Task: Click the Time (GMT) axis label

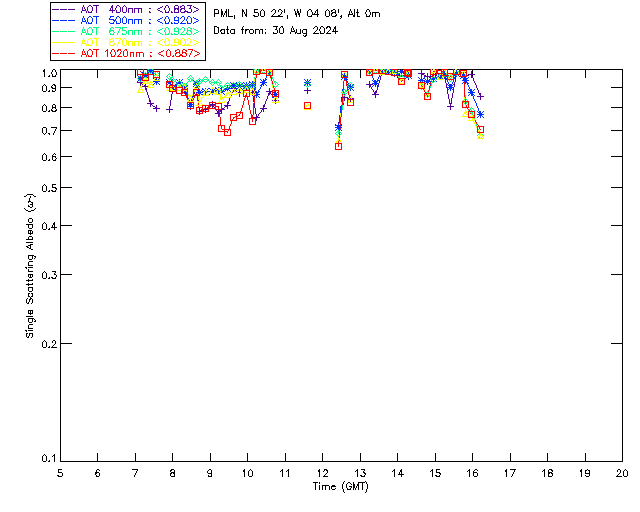Action: pos(340,487)
